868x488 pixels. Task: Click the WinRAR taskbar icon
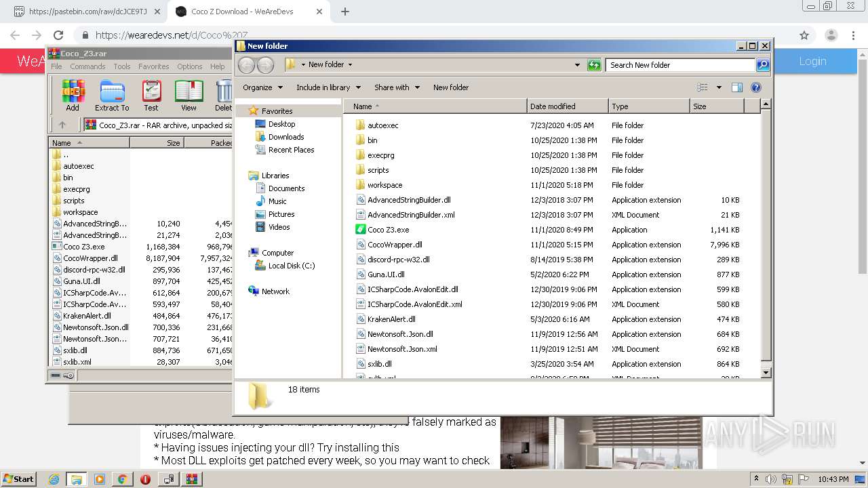point(191,479)
